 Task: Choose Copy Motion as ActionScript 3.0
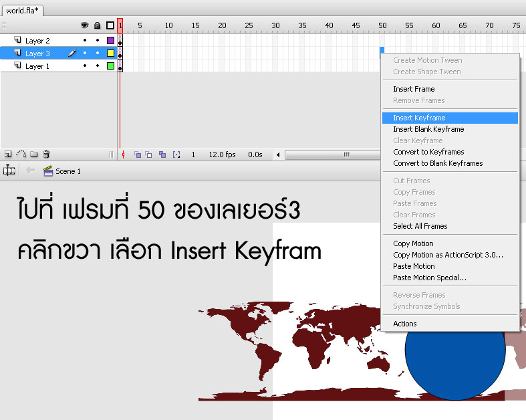tap(450, 255)
